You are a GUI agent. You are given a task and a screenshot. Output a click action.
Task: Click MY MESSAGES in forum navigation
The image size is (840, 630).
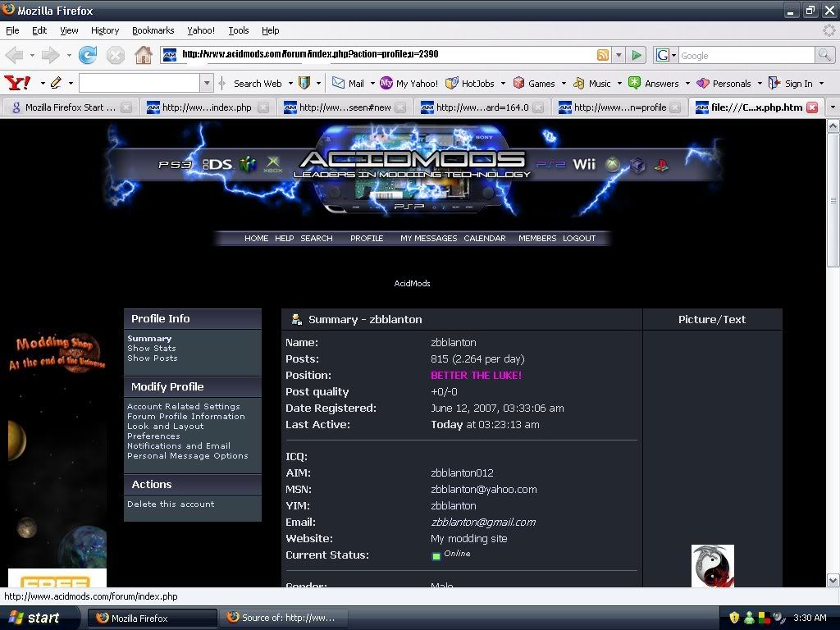[x=428, y=239]
